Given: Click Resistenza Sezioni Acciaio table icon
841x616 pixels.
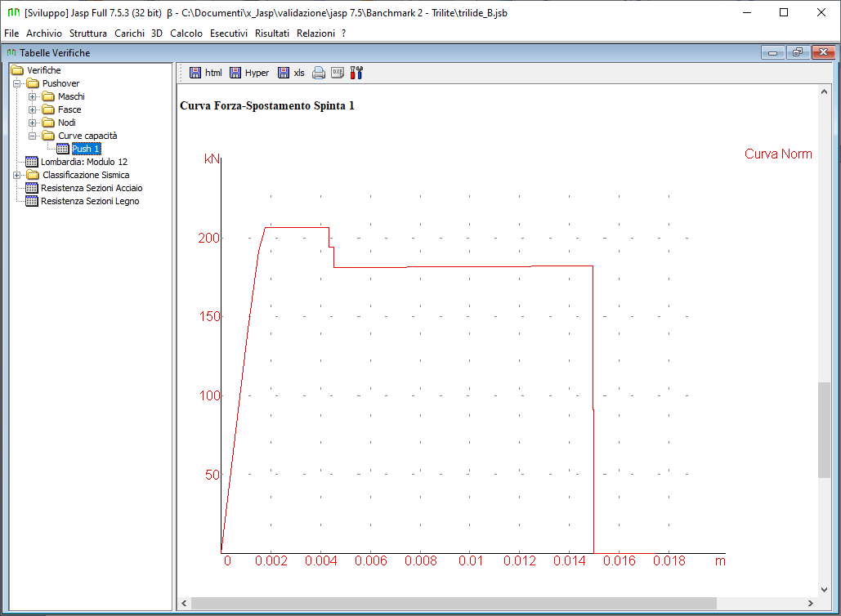Looking at the screenshot, I should (x=32, y=188).
